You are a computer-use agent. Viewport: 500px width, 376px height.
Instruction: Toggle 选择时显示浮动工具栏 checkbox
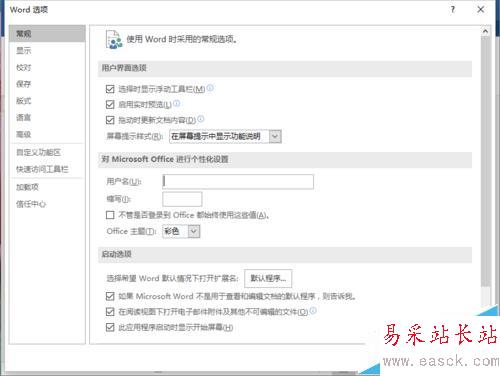click(110, 89)
